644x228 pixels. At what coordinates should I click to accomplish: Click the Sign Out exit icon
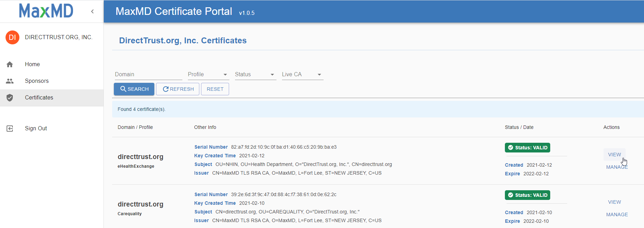10,129
